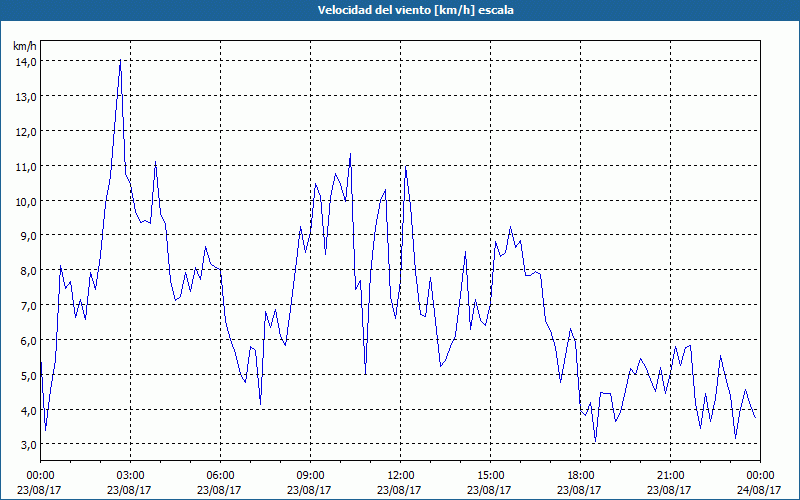
Task: Click the 09:00 time axis label
Action: pyautogui.click(x=310, y=476)
